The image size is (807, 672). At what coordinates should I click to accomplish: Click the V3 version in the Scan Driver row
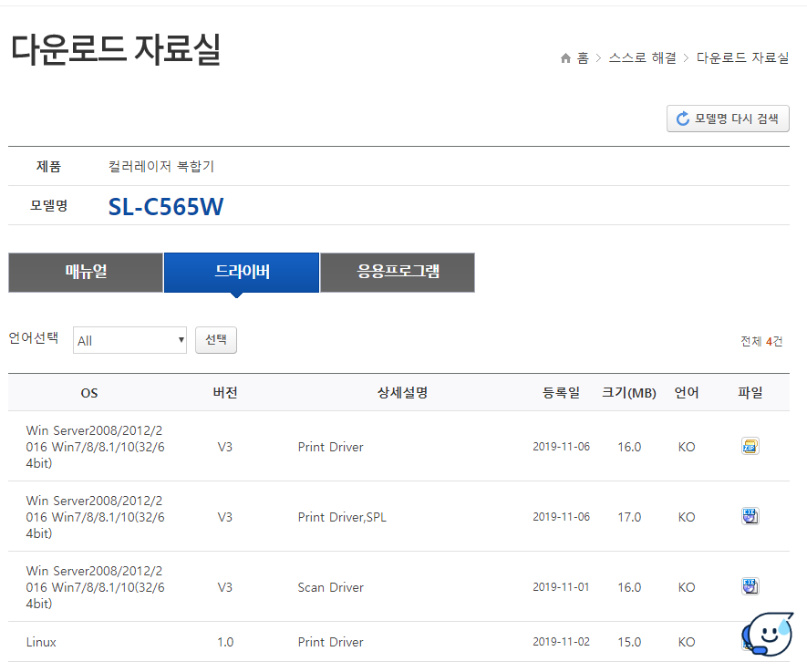pyautogui.click(x=225, y=587)
